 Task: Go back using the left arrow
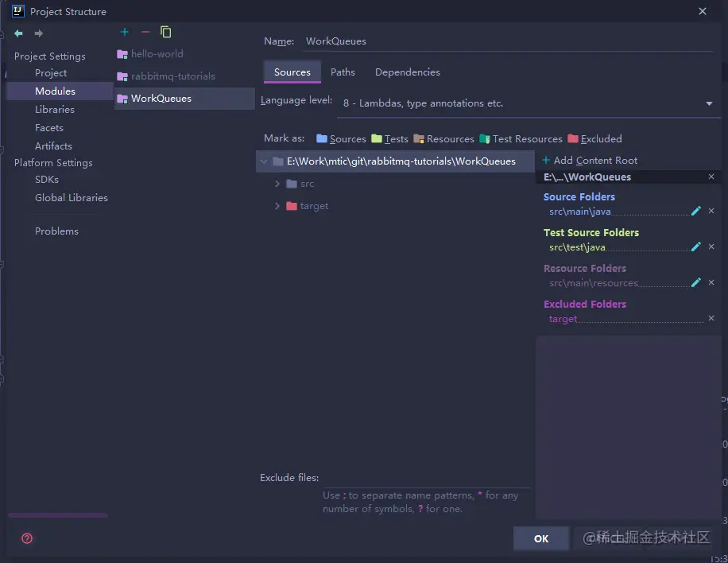tap(18, 33)
